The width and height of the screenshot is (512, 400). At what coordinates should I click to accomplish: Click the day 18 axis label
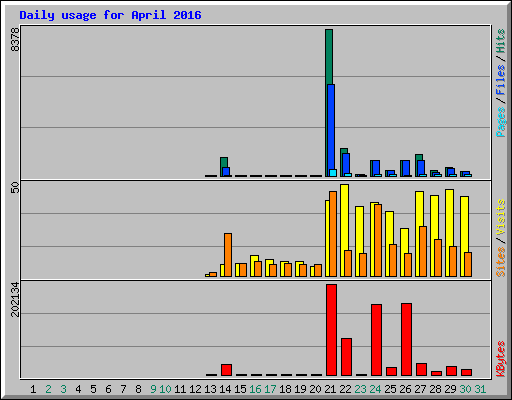(285, 389)
